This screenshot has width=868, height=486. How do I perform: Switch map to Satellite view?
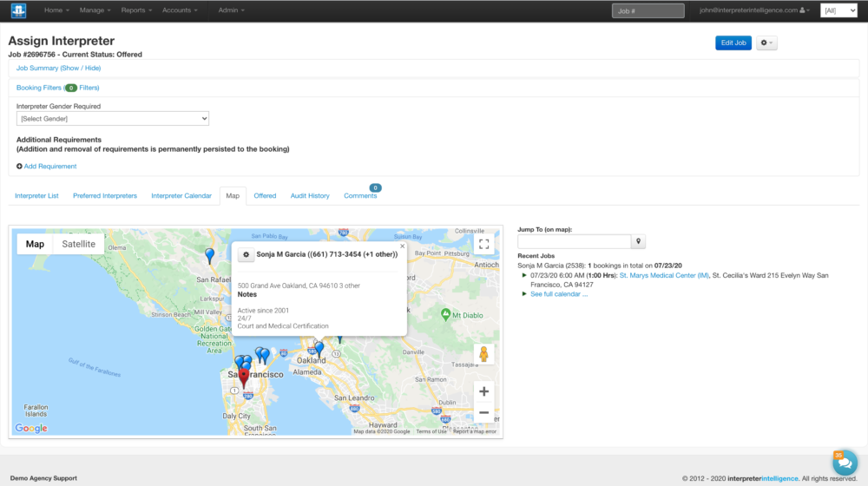tap(79, 244)
